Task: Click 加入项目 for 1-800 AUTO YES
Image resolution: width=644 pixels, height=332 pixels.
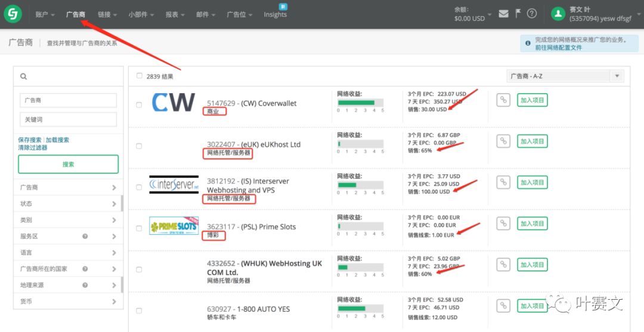Action: [532, 306]
